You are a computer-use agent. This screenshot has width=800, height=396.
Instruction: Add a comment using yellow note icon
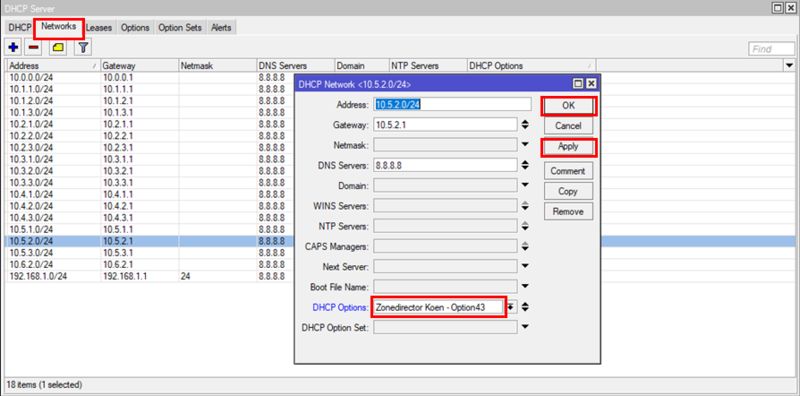(58, 48)
